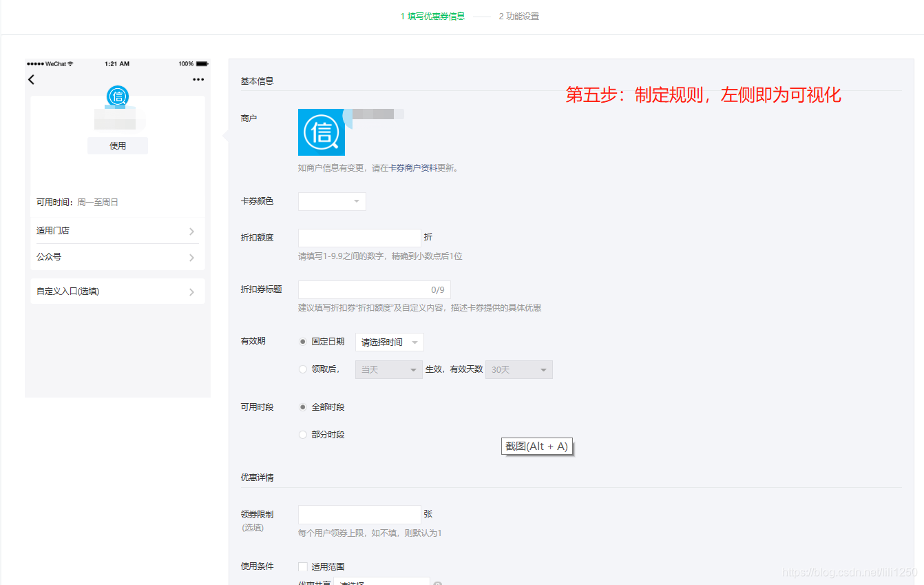Open the 当天 effective-day dropdown
Screen dimensions: 924x585
pyautogui.click(x=388, y=369)
